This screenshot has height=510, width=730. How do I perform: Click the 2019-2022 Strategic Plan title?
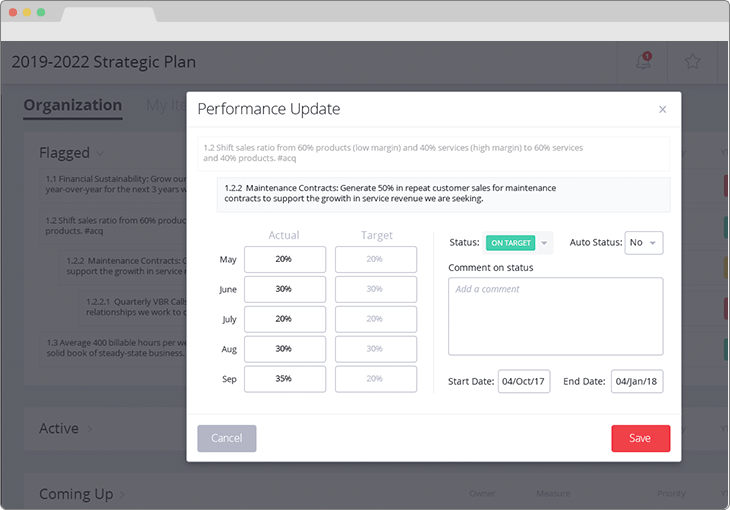(104, 62)
